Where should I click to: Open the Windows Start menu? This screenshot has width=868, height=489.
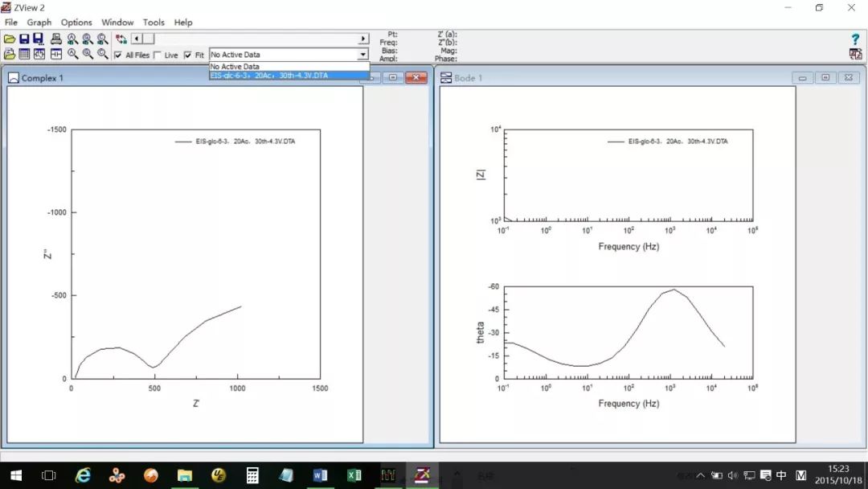pos(16,475)
